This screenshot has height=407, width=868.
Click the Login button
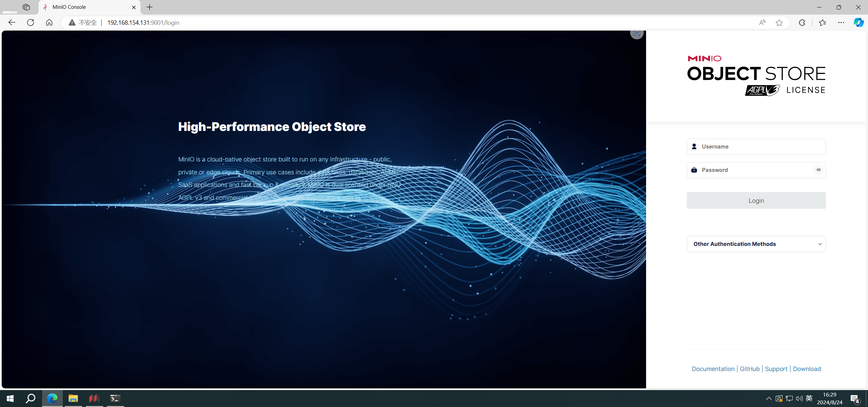pyautogui.click(x=756, y=200)
